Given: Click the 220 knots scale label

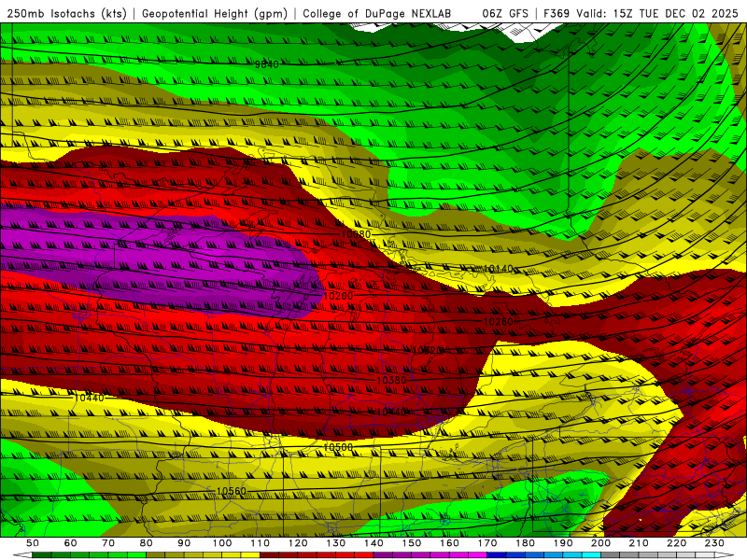Looking at the screenshot, I should click(676, 543).
